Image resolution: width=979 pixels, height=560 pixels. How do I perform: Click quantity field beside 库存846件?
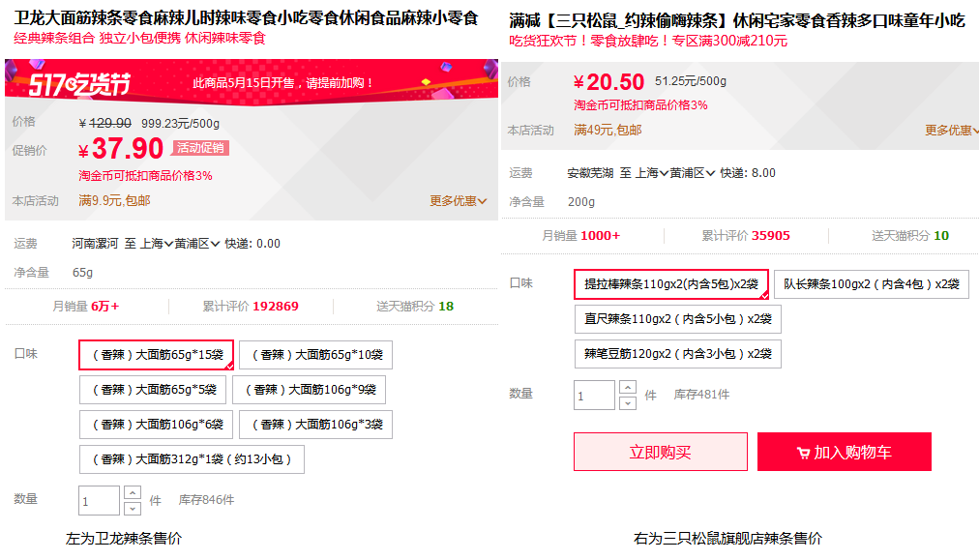coord(99,501)
